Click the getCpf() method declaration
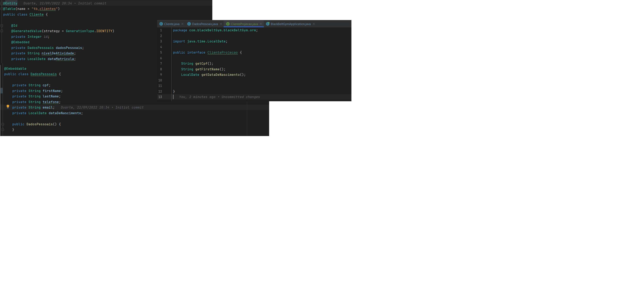The height and width of the screenshot is (306, 644). [x=197, y=64]
